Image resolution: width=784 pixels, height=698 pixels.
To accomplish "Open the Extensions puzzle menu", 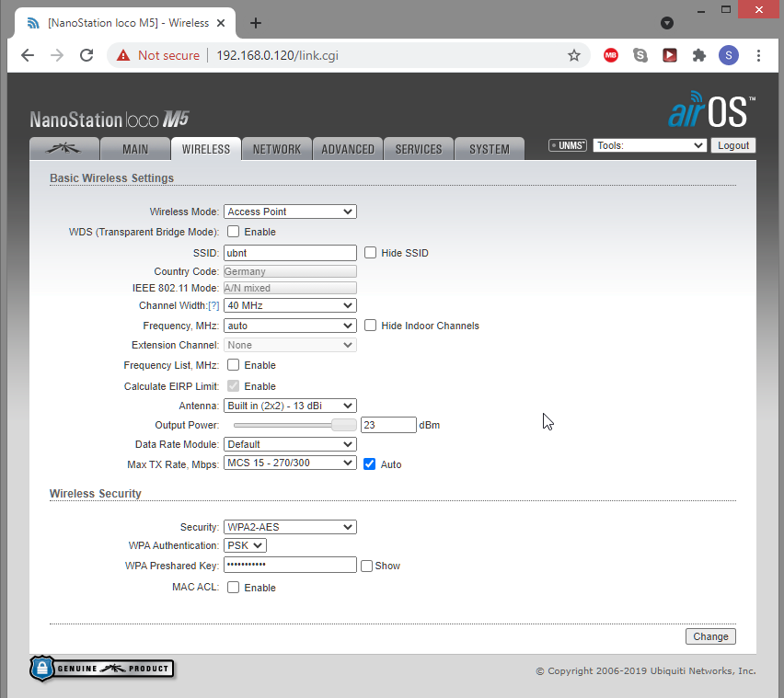I will pyautogui.click(x=699, y=55).
